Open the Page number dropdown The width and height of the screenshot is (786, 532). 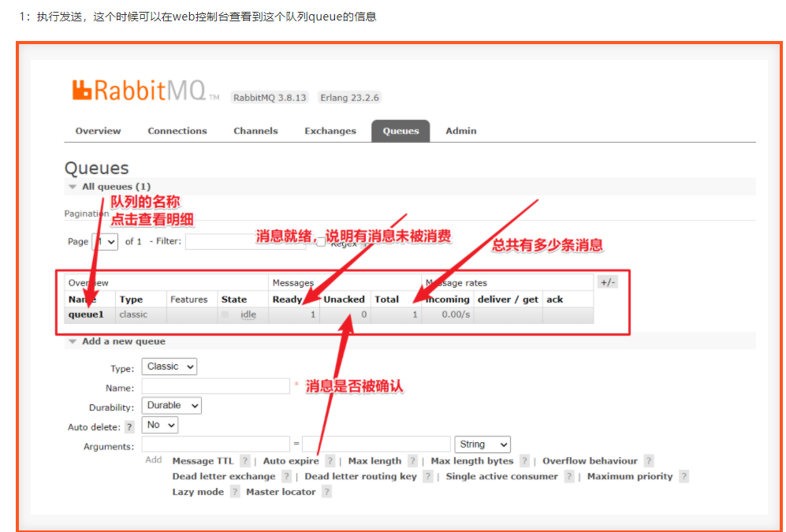tap(106, 242)
